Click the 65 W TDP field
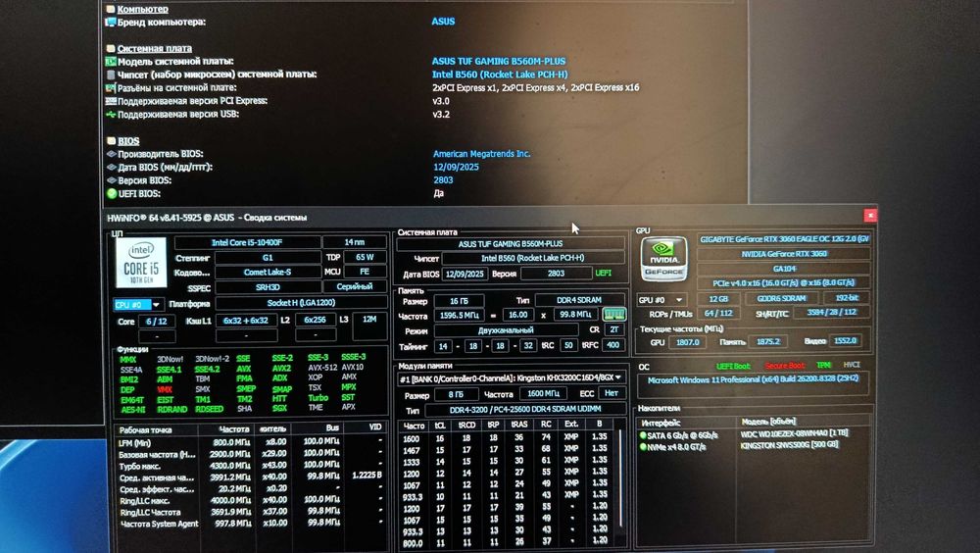This screenshot has width=980, height=553. pos(365,257)
